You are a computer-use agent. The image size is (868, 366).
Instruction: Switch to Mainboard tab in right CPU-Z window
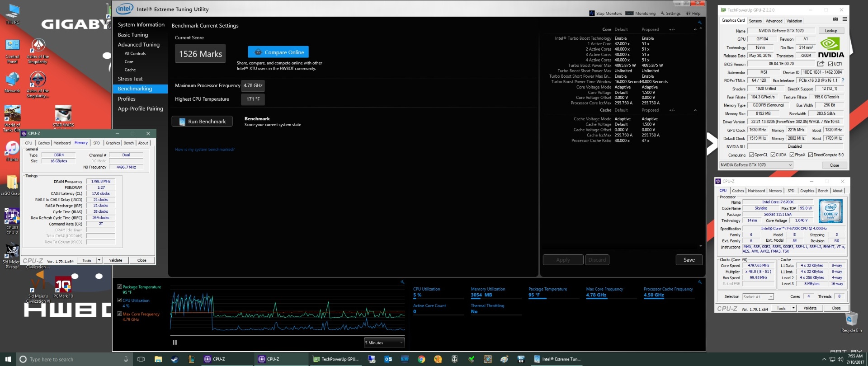(756, 191)
